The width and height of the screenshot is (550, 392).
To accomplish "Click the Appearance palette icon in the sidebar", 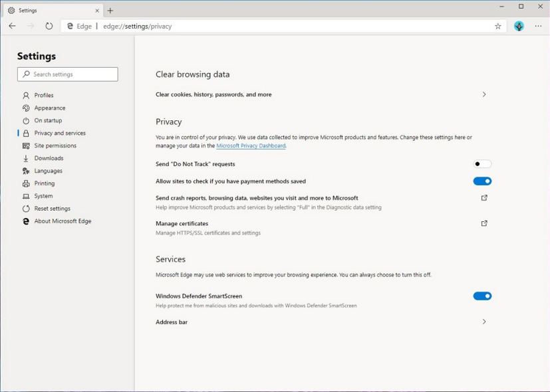I will point(26,108).
